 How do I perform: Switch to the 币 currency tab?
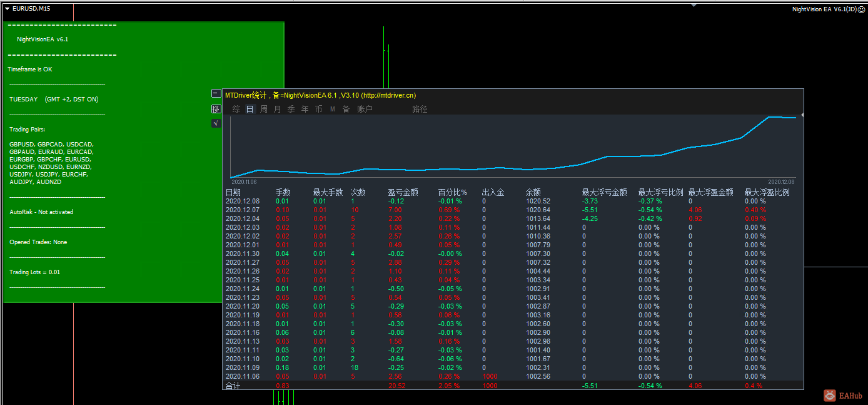point(319,110)
